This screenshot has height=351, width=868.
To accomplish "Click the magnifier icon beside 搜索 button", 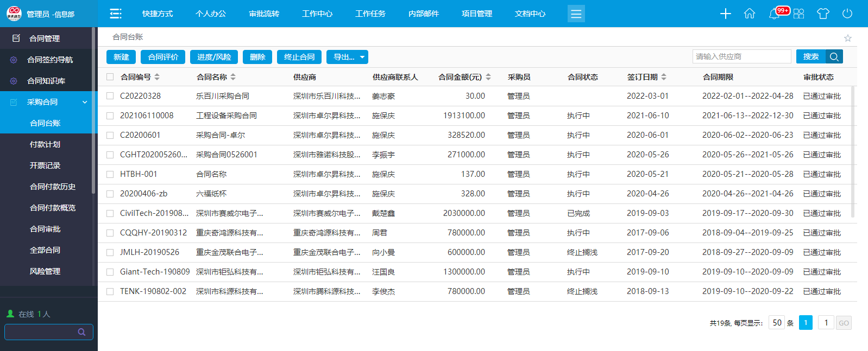I will pos(834,56).
